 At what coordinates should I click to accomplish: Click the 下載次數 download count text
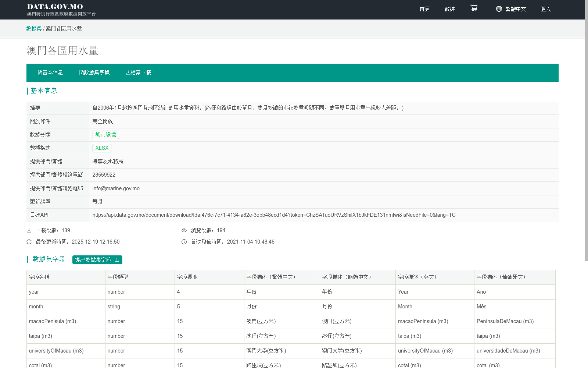(53, 230)
